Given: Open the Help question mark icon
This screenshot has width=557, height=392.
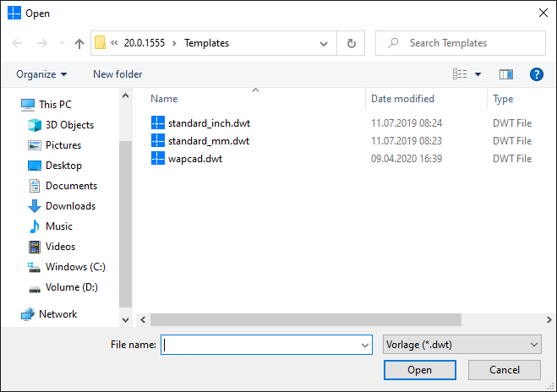Looking at the screenshot, I should point(536,74).
